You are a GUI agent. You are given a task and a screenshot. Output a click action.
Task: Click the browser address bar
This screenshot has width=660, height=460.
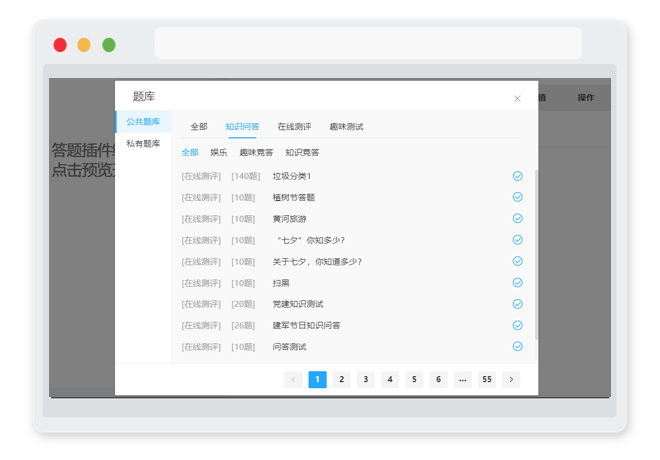368,43
